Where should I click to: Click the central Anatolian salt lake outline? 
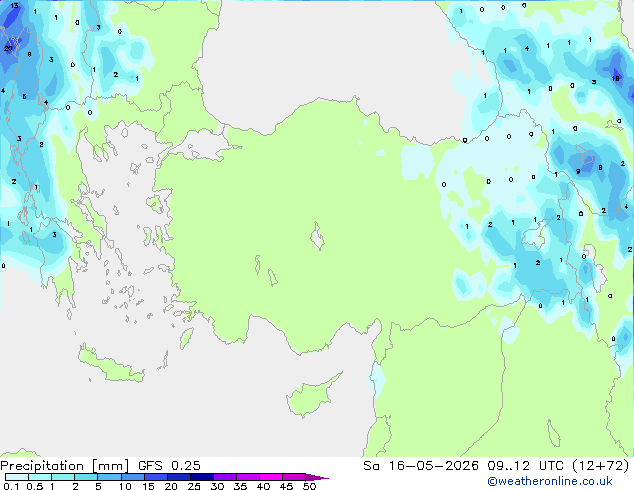(317, 236)
